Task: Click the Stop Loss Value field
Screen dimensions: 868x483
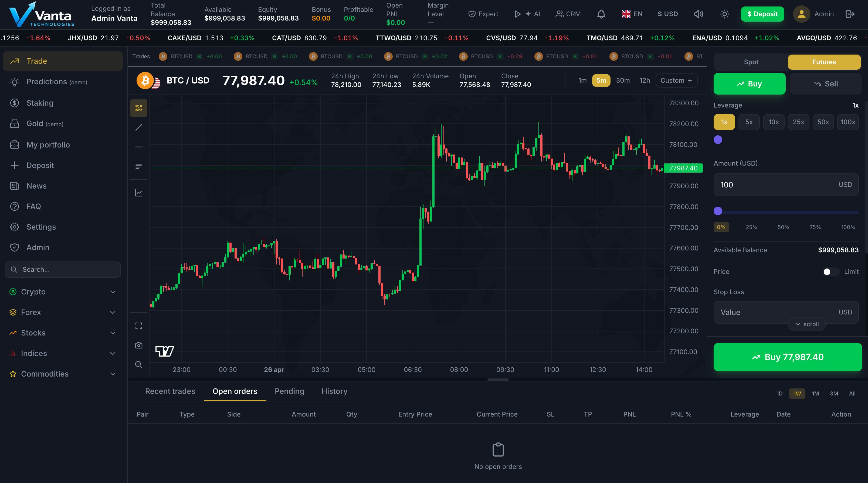Action: (786, 312)
